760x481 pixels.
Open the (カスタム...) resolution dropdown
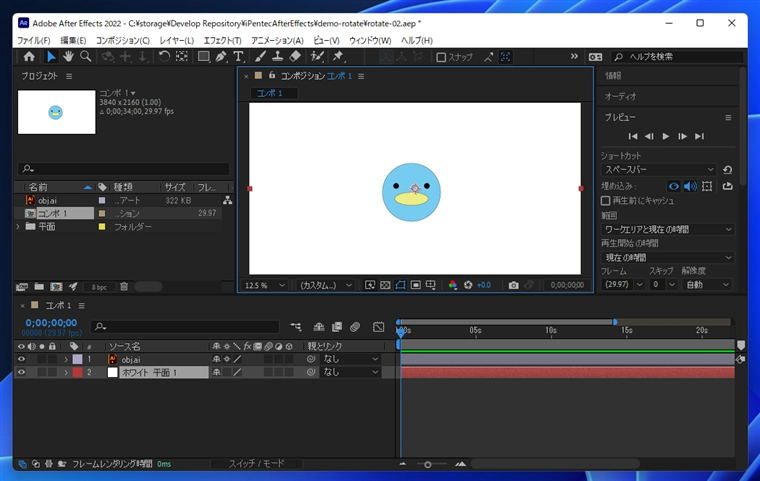[x=325, y=286]
